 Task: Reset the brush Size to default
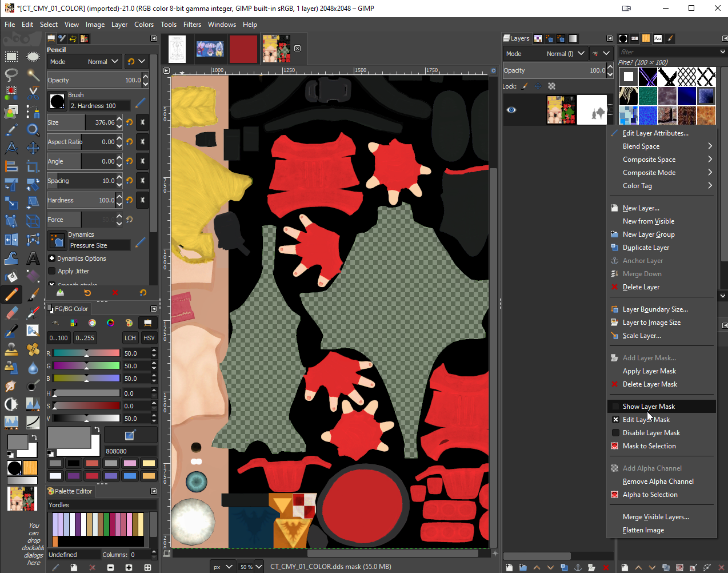pos(130,122)
